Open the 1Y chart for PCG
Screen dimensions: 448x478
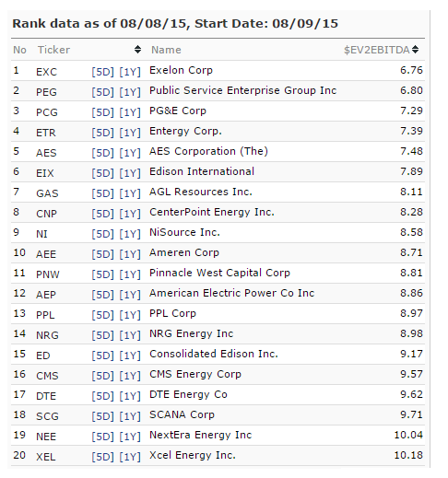pyautogui.click(x=130, y=112)
